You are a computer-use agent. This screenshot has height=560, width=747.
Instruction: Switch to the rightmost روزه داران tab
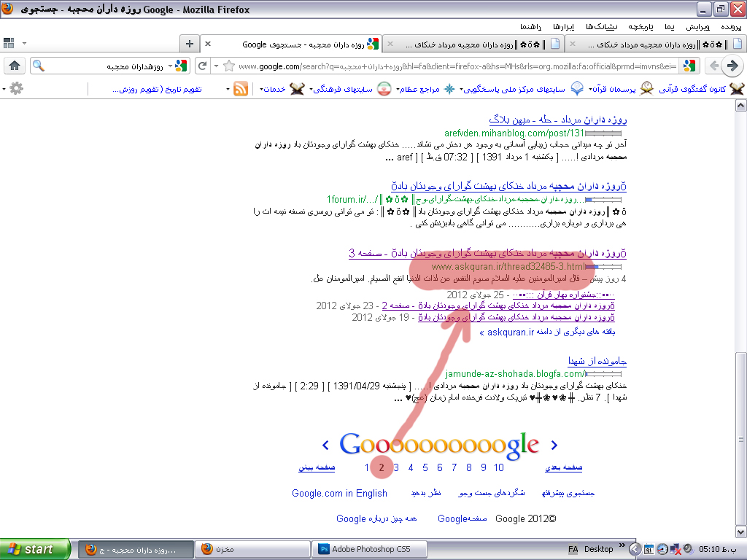coord(656,44)
